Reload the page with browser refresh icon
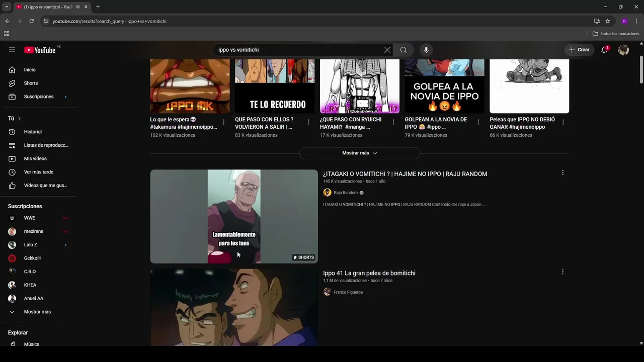Image resolution: width=644 pixels, height=362 pixels. 31,21
